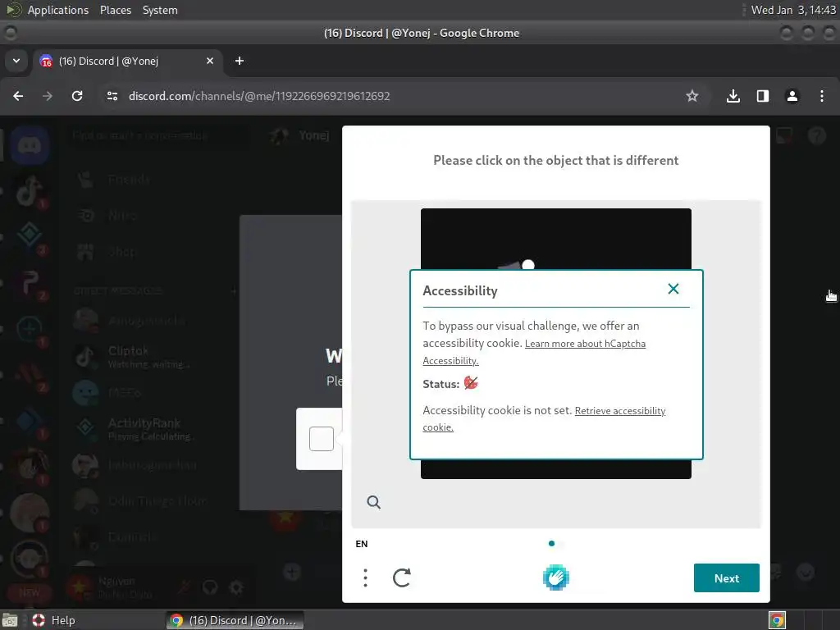
Task: Create a DM with plus icon
Action: [x=234, y=291]
